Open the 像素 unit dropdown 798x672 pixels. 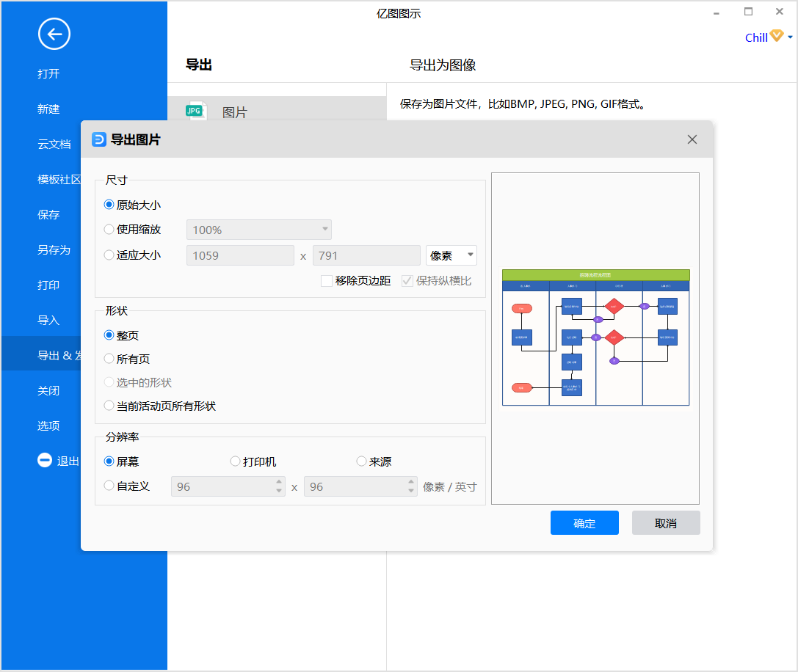pyautogui.click(x=451, y=255)
